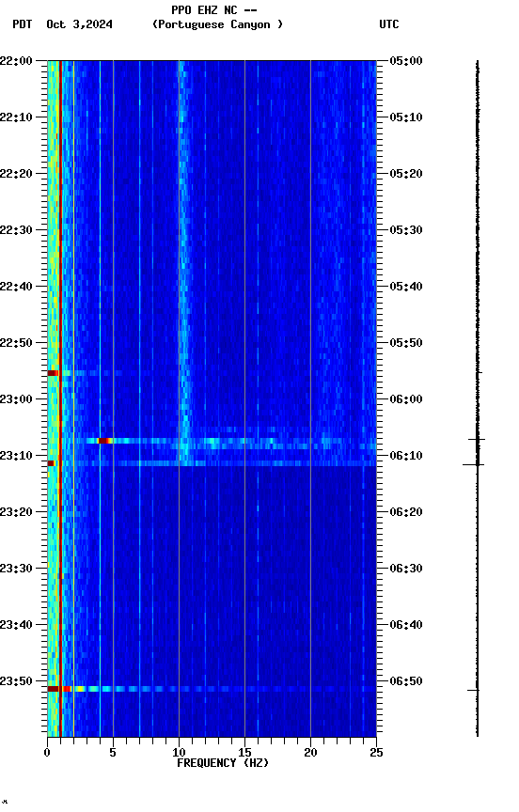Click the 'FREQUENCY (HZ)' axis label

223,763
